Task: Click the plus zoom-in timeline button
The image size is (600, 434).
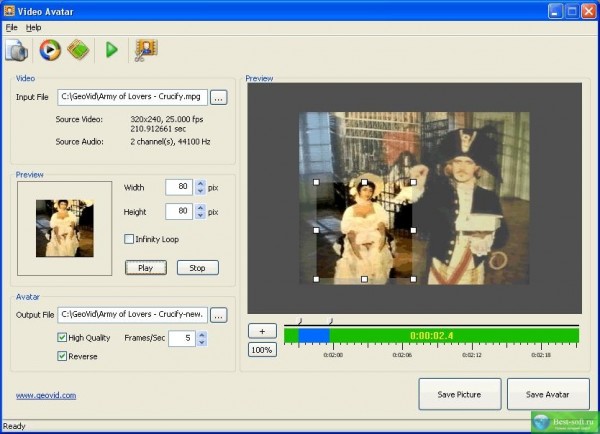Action: click(x=262, y=331)
